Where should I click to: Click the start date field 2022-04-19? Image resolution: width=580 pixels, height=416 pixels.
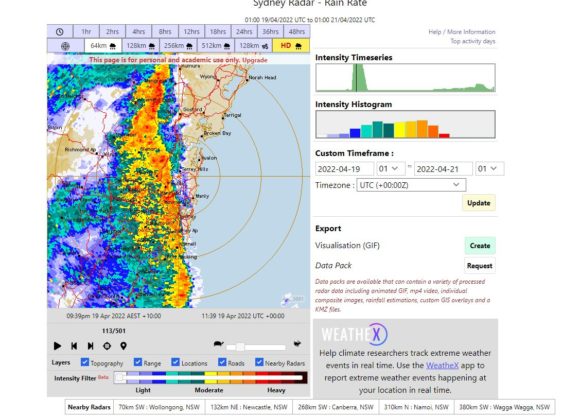point(344,169)
